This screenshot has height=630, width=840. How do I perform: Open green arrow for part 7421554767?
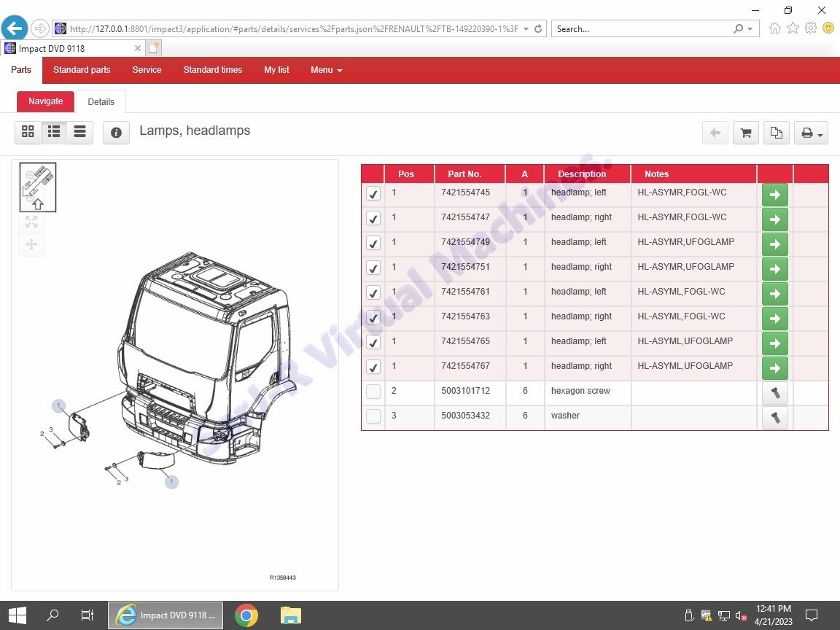pyautogui.click(x=774, y=368)
